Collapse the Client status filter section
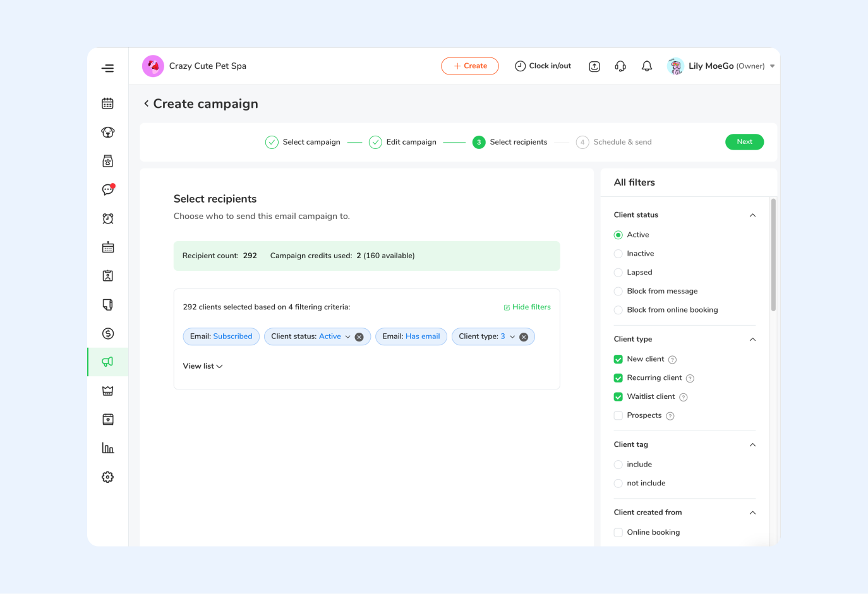 pyautogui.click(x=752, y=215)
